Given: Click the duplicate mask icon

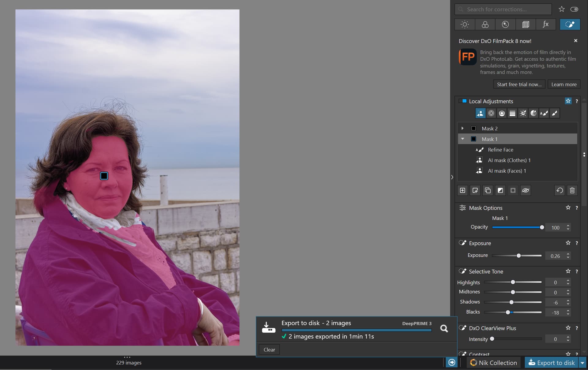Looking at the screenshot, I should [488, 190].
